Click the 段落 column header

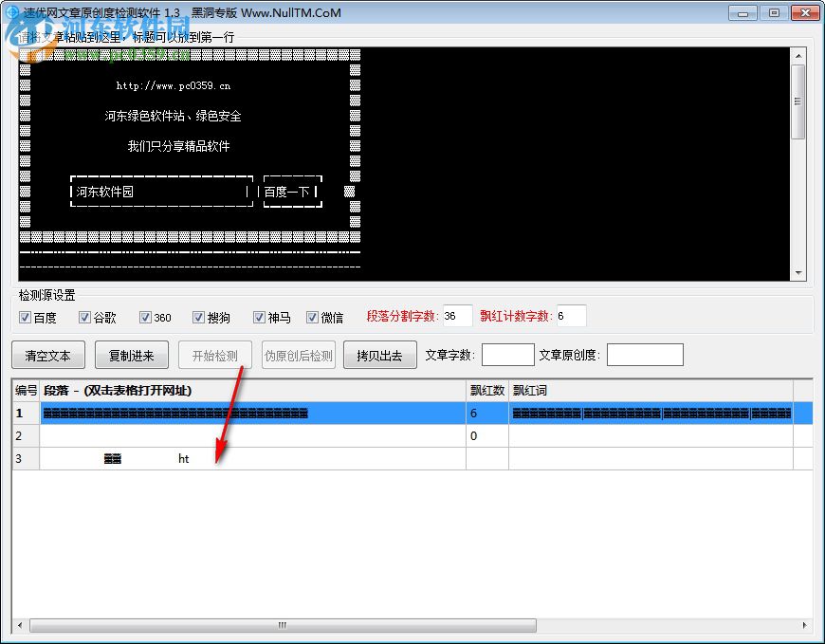click(252, 391)
